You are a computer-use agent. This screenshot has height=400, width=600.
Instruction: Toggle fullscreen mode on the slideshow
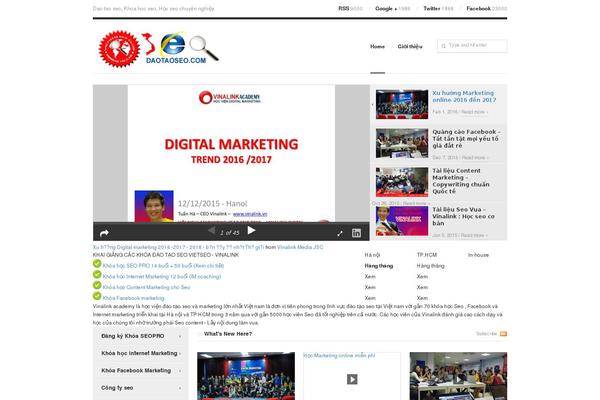click(340, 233)
